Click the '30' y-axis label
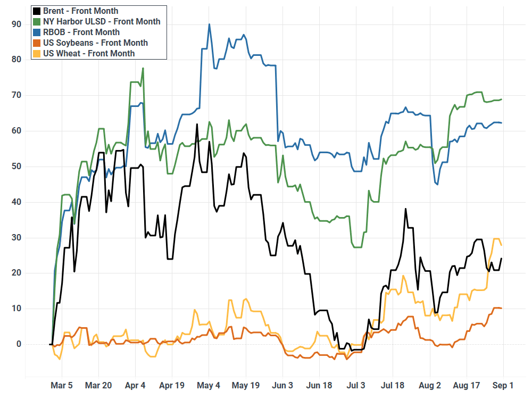The width and height of the screenshot is (532, 399). coord(16,237)
